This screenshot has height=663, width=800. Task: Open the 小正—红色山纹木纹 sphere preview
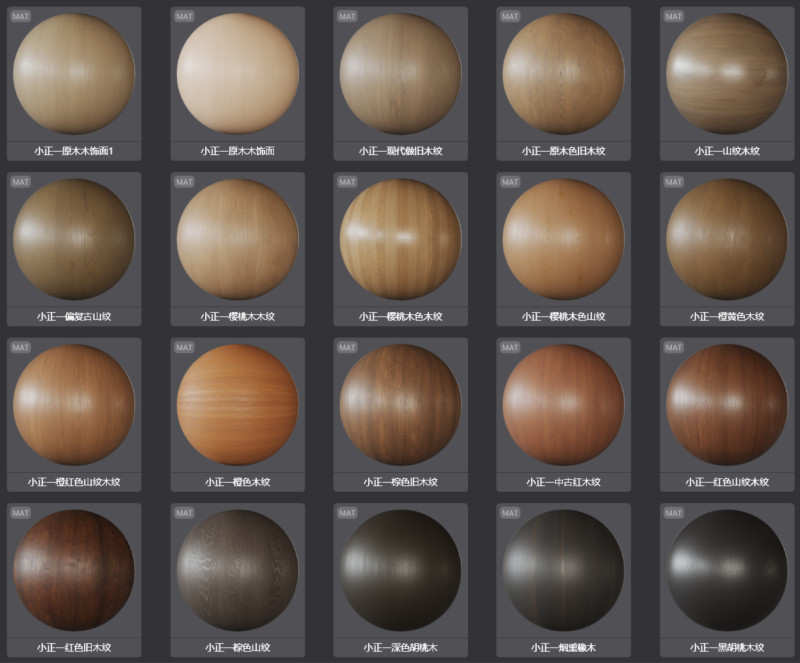point(727,405)
